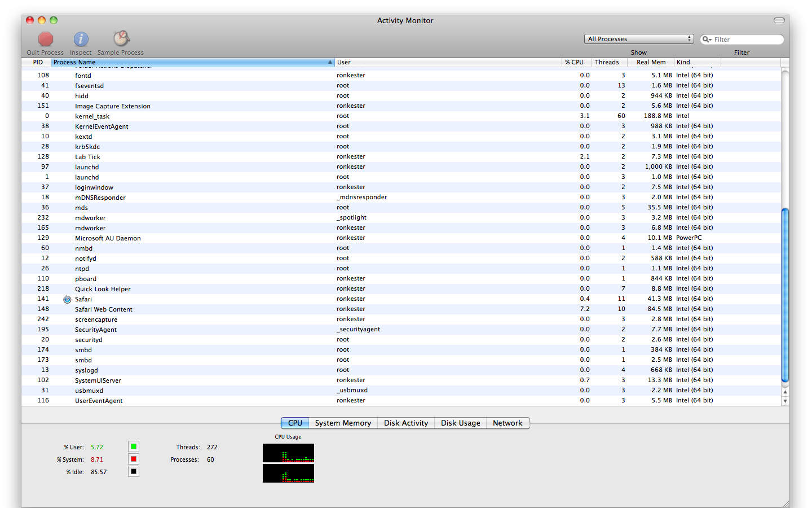Select the Lab Tick process row
Image resolution: width=812 pixels, height=508 pixels.
tap(401, 156)
